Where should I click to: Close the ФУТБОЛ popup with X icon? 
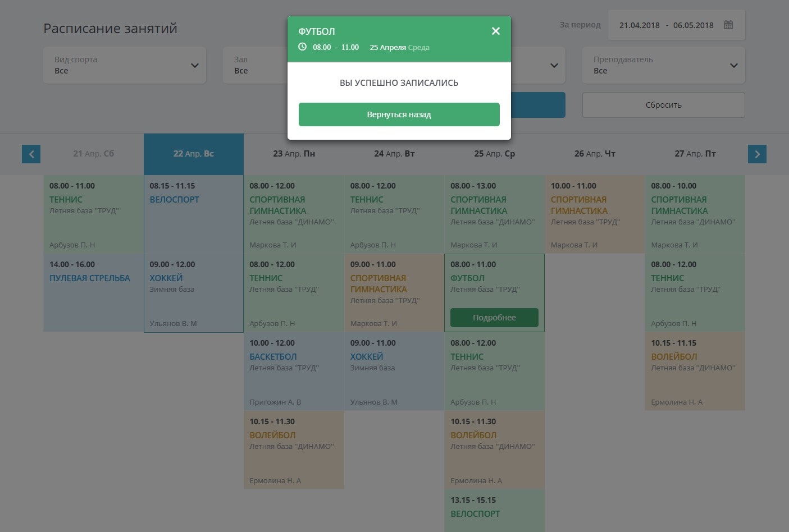pos(495,31)
